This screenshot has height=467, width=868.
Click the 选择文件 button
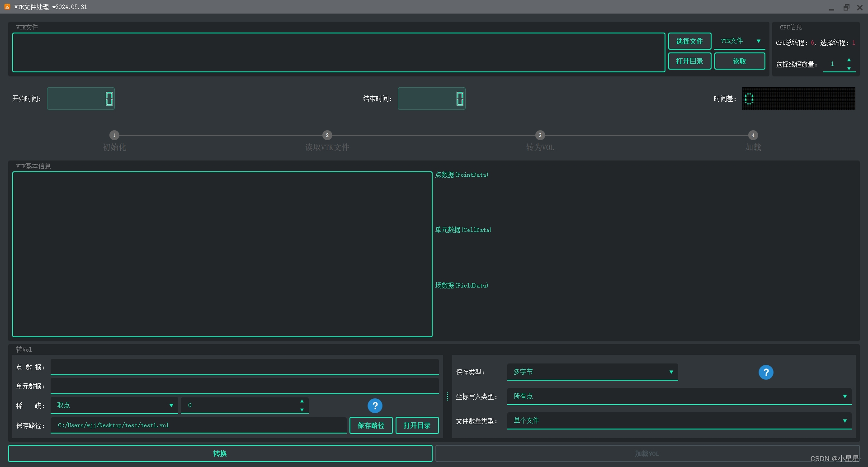[x=689, y=41]
